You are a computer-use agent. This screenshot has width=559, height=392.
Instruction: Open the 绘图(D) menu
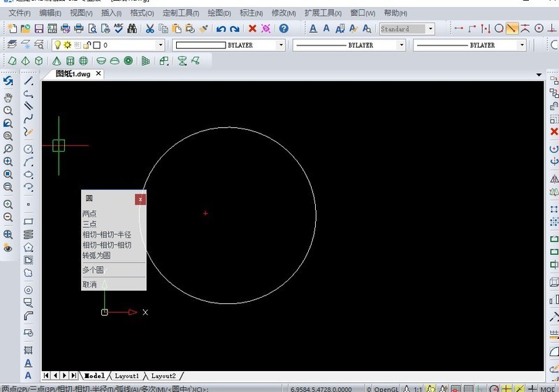point(219,13)
